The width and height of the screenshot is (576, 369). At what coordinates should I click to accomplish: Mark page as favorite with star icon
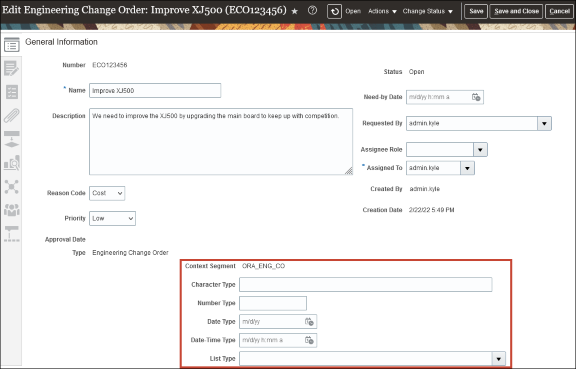(295, 11)
